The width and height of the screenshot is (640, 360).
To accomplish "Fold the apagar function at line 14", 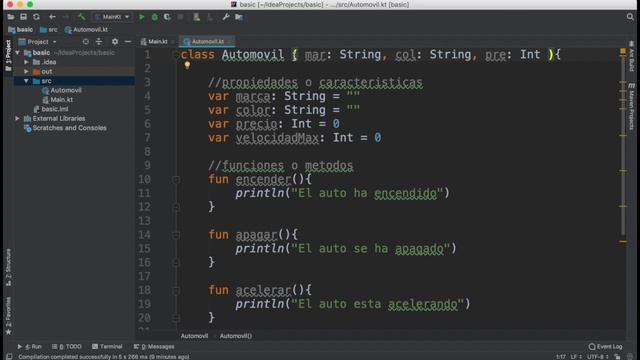I will (x=176, y=235).
